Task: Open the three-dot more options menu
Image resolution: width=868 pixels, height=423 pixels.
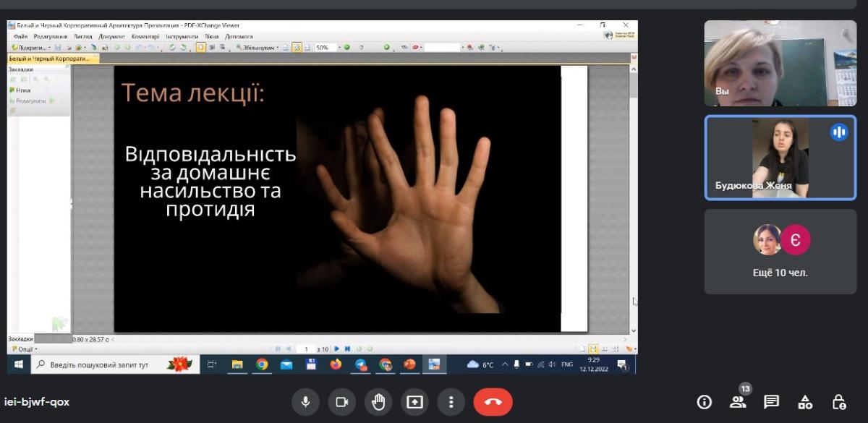Action: 451,402
